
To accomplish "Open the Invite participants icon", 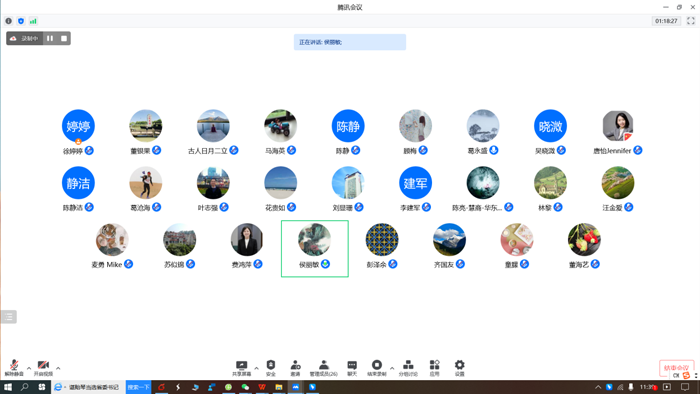I will tap(296, 368).
